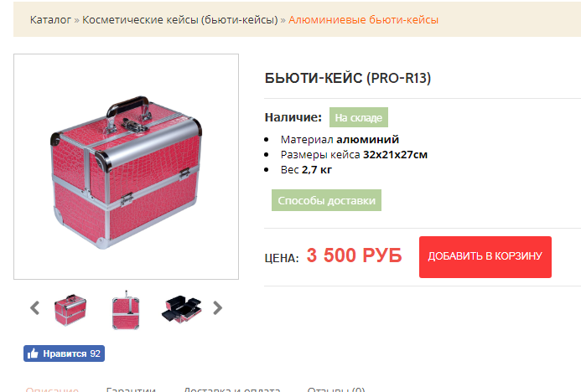Open the Алюминиевые бьюти-кейсы breadcrumb link

[363, 19]
